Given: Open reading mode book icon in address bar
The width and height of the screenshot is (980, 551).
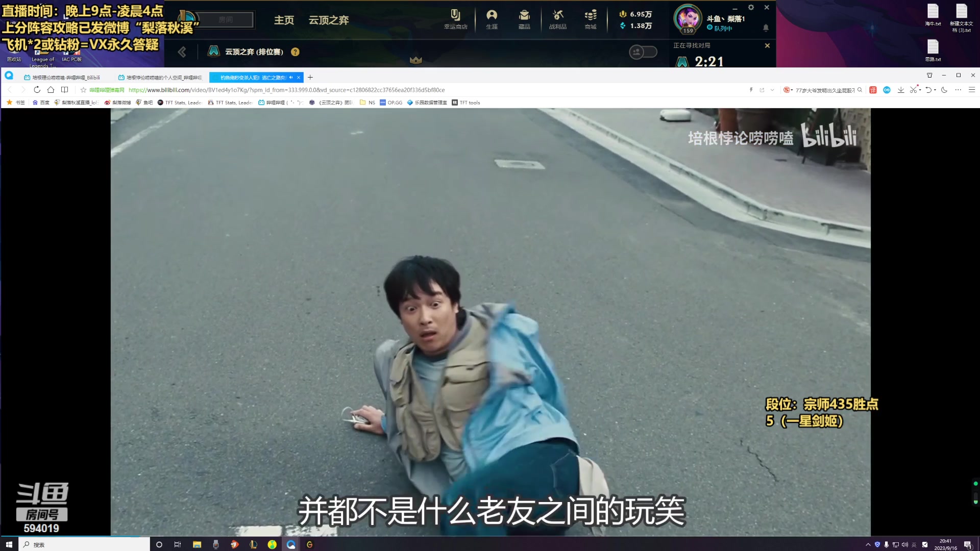Looking at the screenshot, I should coord(64,90).
